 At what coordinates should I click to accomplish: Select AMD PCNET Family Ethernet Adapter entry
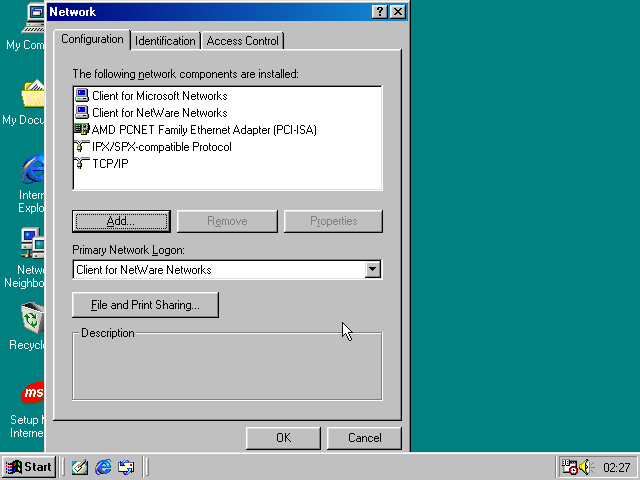pyautogui.click(x=204, y=130)
